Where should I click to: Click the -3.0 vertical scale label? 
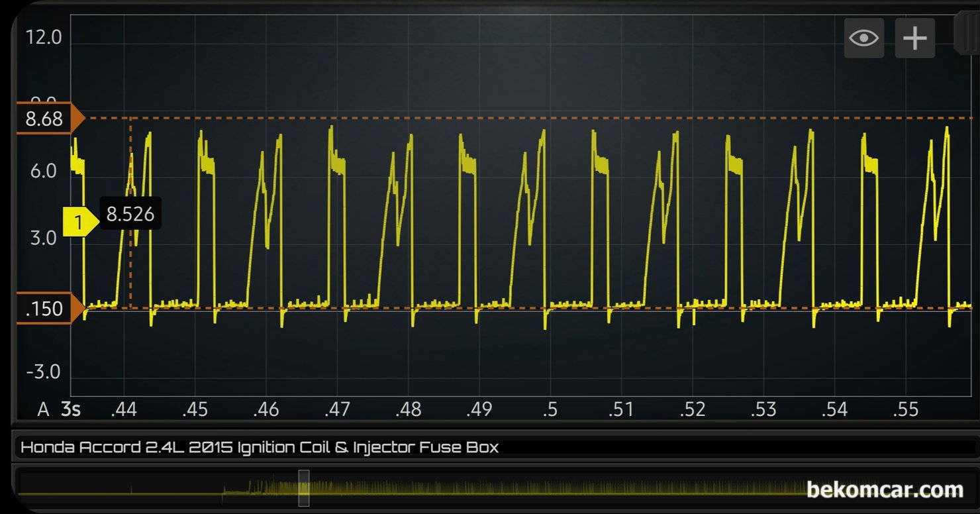click(x=43, y=372)
